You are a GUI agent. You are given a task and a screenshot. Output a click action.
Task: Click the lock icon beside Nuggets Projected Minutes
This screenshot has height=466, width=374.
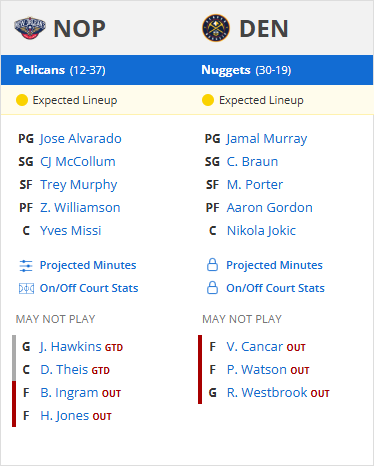point(212,265)
